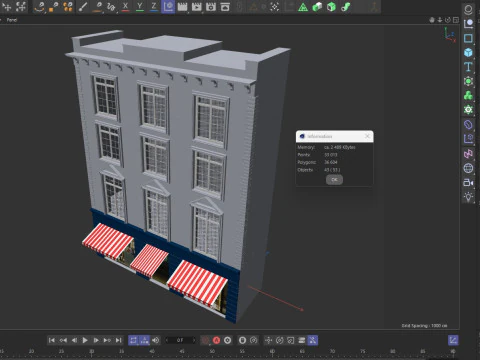Click the current frame field 0 F
This screenshot has width=480, height=360.
pyautogui.click(x=180, y=340)
